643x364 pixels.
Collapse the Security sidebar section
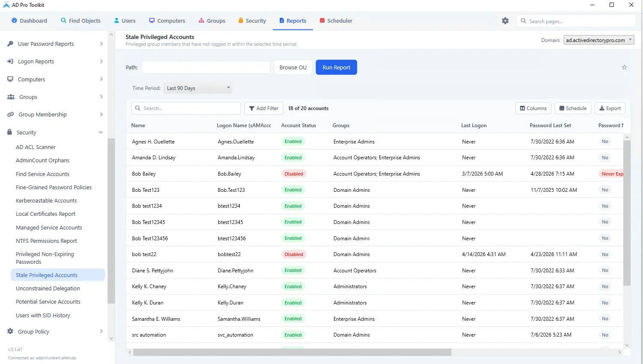click(55, 132)
